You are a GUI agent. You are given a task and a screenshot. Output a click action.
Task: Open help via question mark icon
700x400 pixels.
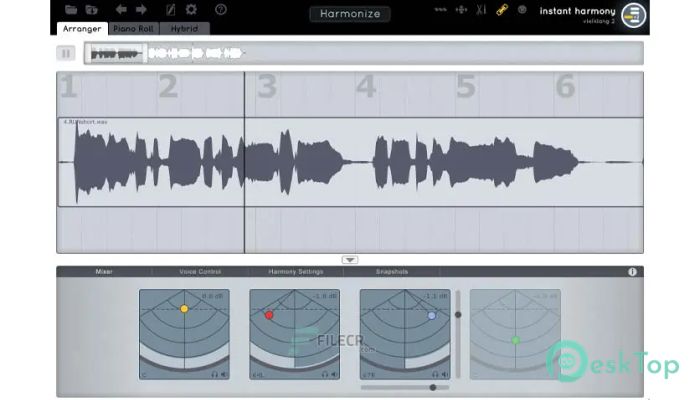click(x=221, y=9)
